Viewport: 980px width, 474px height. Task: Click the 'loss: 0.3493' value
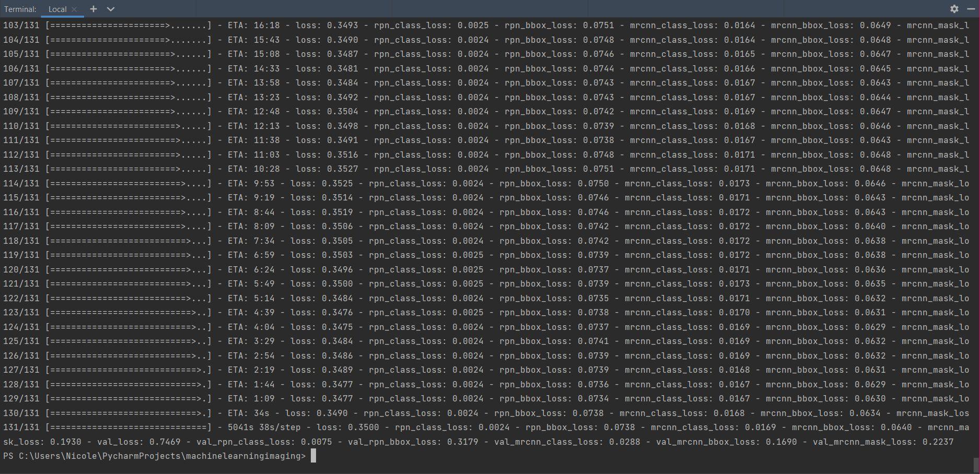(x=327, y=25)
